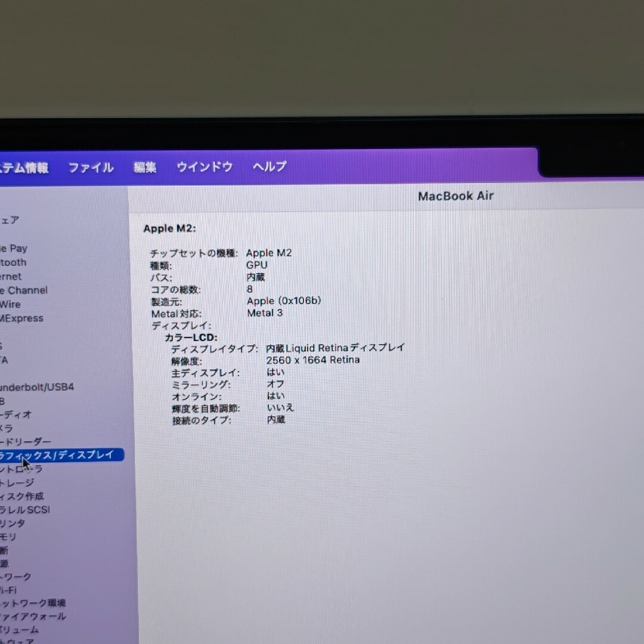Click the 内蔵Liquid Retinaディスプレイ value
This screenshot has width=644, height=644.
[x=336, y=348]
